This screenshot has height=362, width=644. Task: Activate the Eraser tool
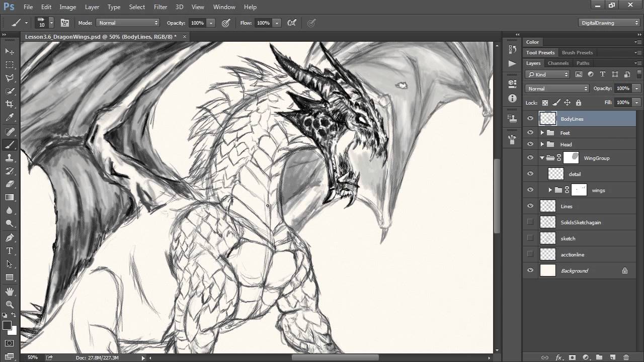tap(10, 184)
